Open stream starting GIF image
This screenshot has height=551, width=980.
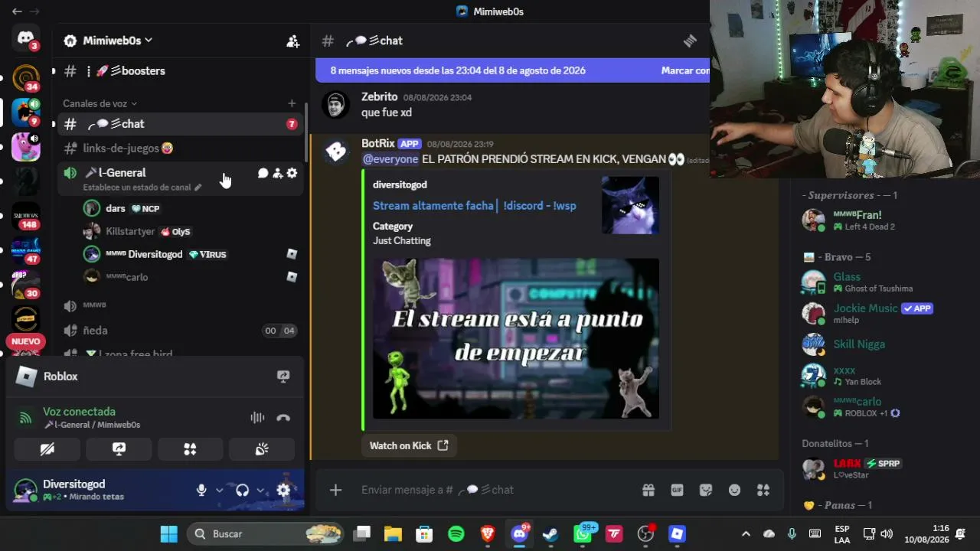pos(516,338)
